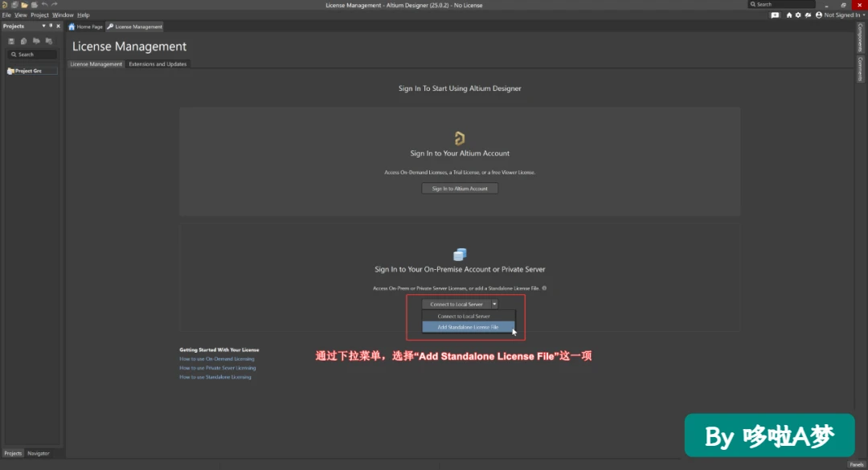Switch to the Projects bottom tab

[x=13, y=453]
